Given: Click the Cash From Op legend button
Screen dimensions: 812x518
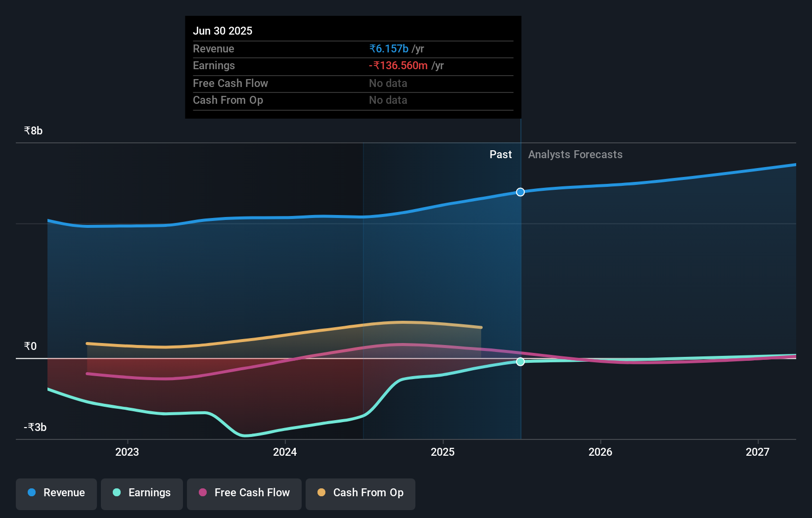Looking at the screenshot, I should 360,493.
